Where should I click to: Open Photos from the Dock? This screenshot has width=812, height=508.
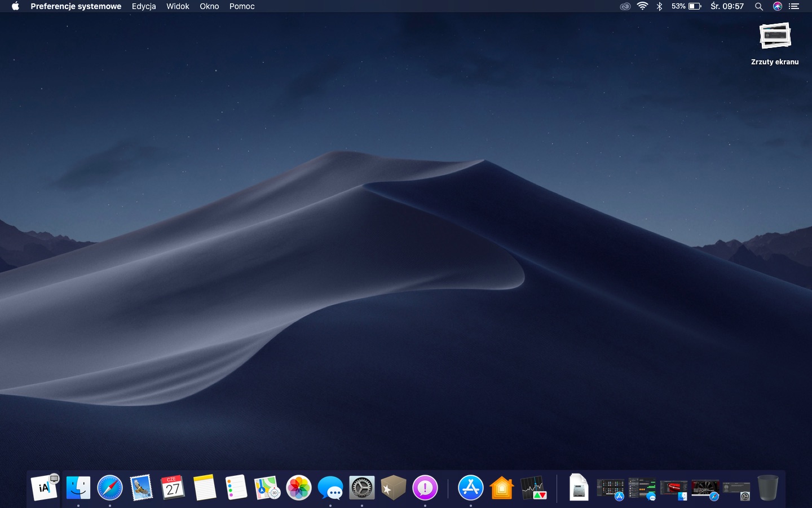coord(299,488)
